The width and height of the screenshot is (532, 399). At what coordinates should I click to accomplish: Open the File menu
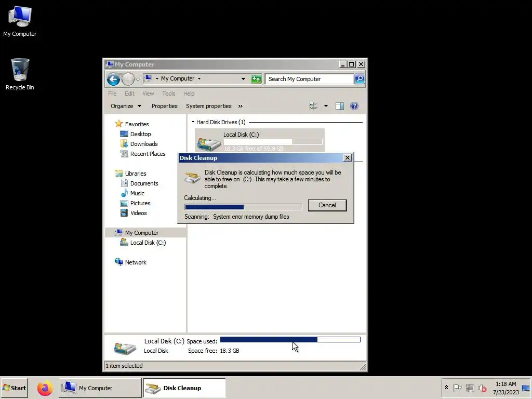coord(112,94)
